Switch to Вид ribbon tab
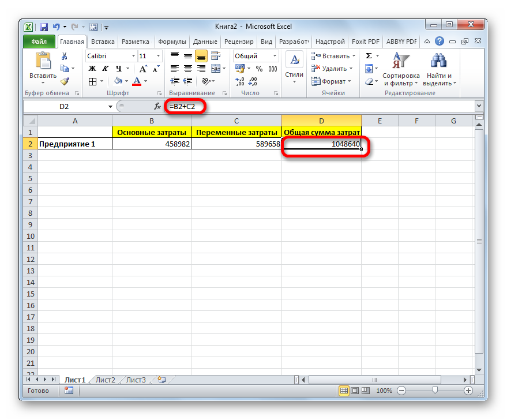This screenshot has width=507, height=420. pyautogui.click(x=266, y=42)
